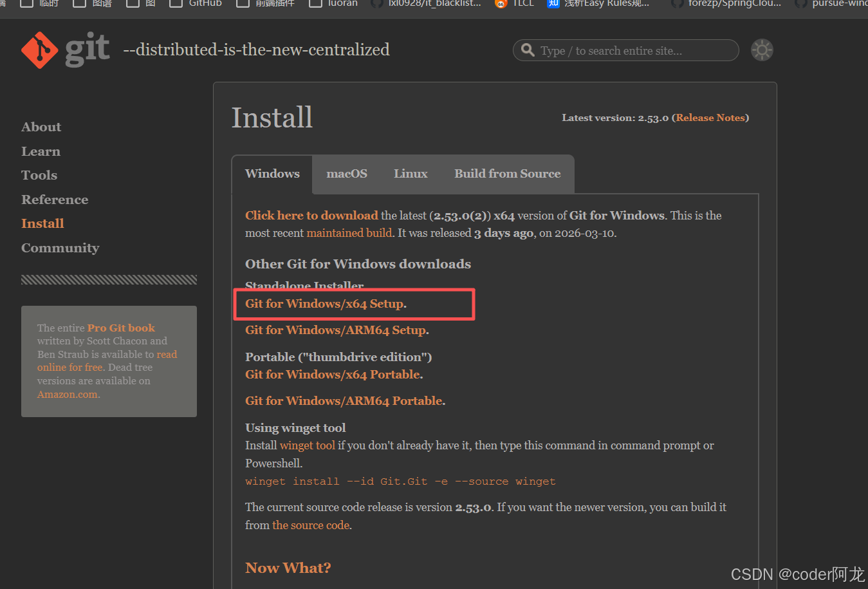Switch to the Windows tab
This screenshot has height=589, width=868.
point(272,174)
